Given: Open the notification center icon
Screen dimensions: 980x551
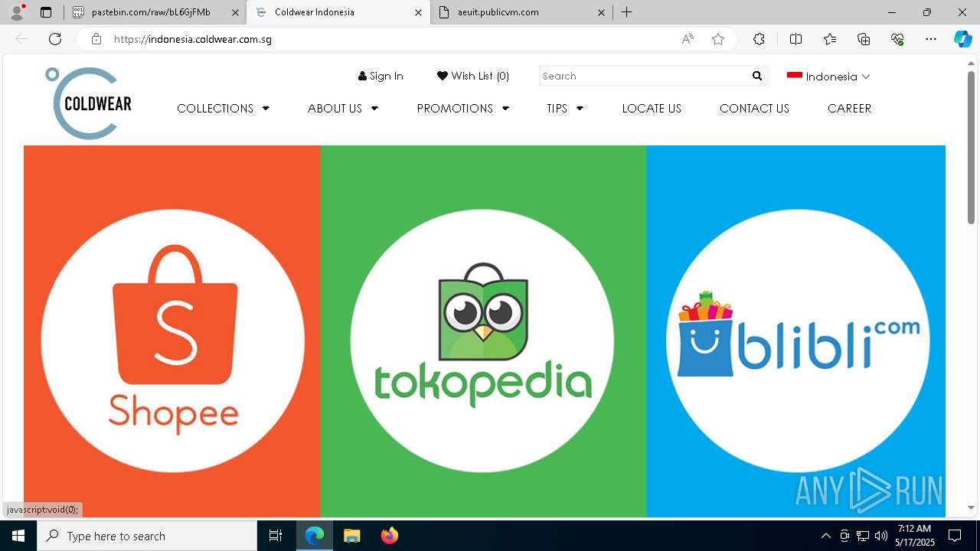Looking at the screenshot, I should click(955, 536).
